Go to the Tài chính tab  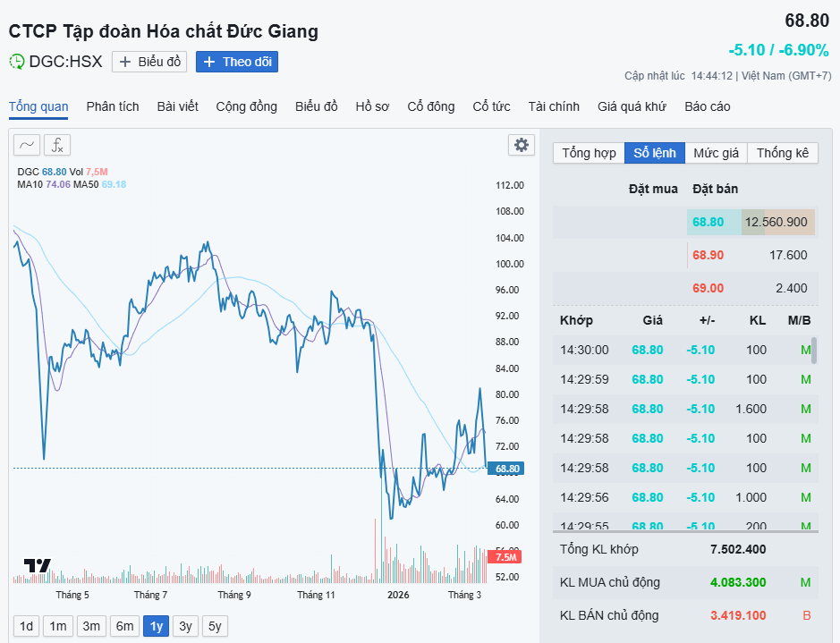(x=554, y=106)
